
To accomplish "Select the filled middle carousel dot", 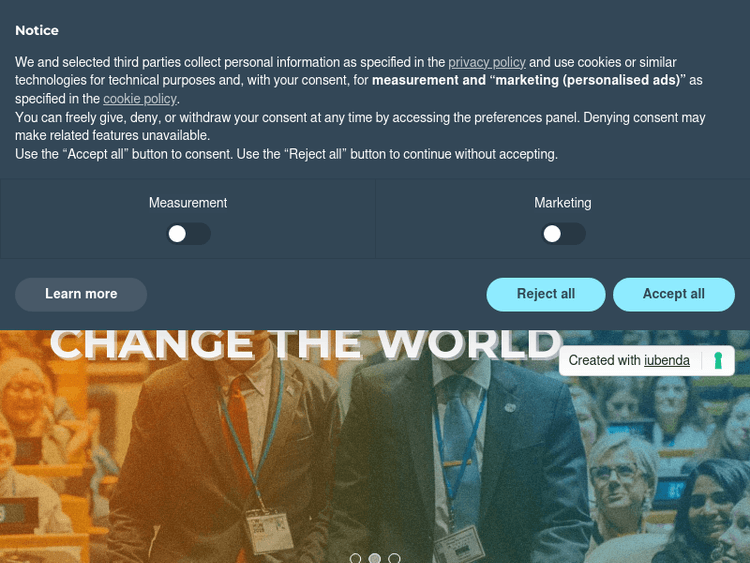I will [x=375, y=558].
